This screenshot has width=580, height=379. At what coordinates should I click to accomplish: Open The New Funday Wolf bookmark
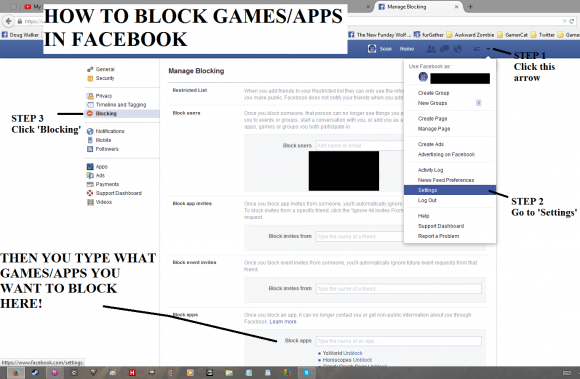[x=380, y=35]
